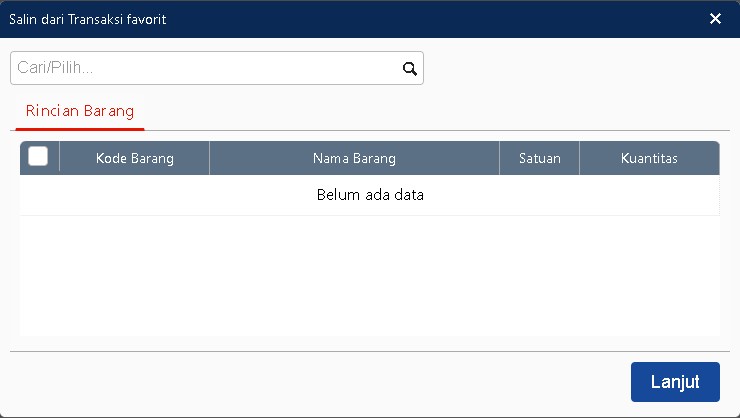
Task: Switch to the Rincian Barang tab
Action: click(80, 111)
